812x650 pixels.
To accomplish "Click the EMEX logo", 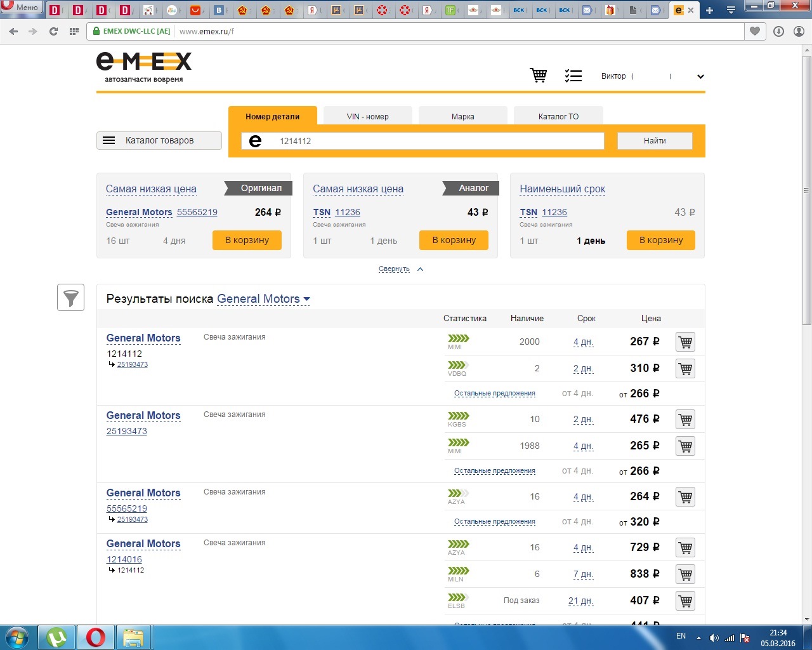I will pyautogui.click(x=144, y=67).
